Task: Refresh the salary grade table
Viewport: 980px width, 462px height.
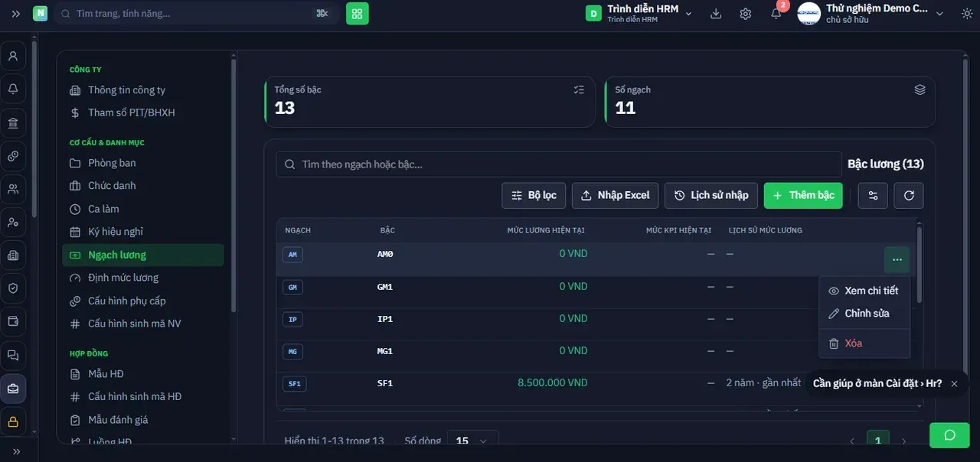Action: tap(909, 195)
